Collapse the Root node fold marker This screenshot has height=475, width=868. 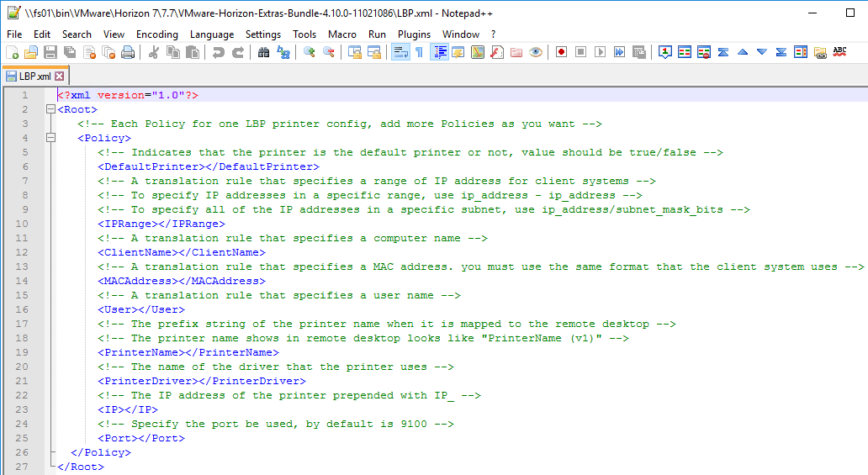pyautogui.click(x=50, y=109)
